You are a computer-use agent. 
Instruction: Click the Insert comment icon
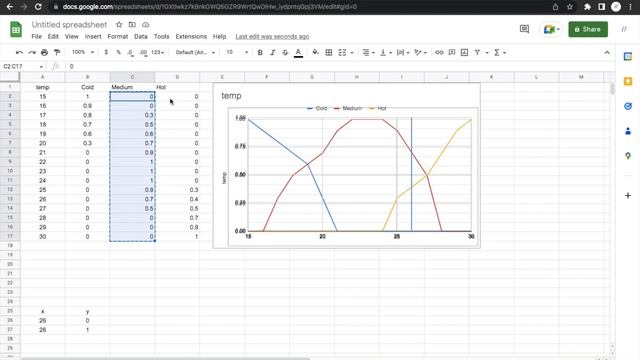pyautogui.click(x=452, y=52)
